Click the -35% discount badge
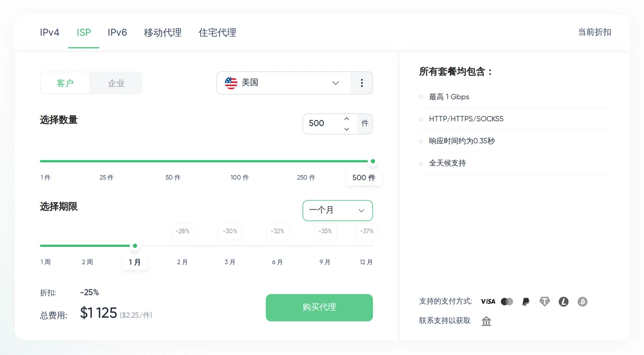 (325, 231)
